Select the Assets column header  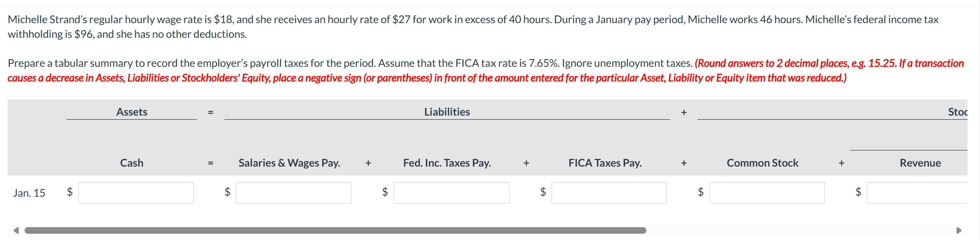pos(132,112)
